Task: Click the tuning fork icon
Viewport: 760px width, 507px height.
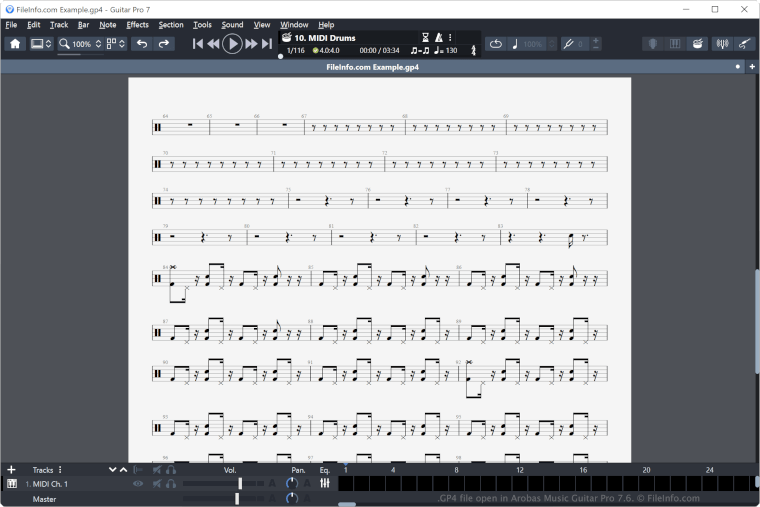Action: click(x=474, y=50)
